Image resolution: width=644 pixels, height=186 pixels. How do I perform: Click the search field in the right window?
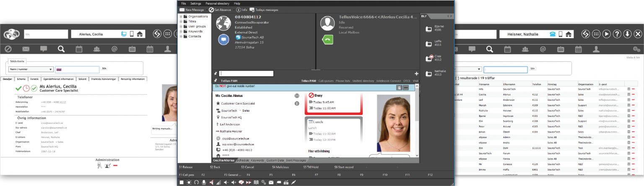tap(505, 69)
